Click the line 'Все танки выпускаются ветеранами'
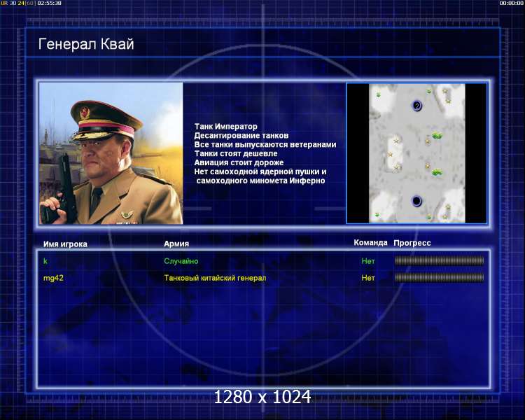 click(x=265, y=145)
